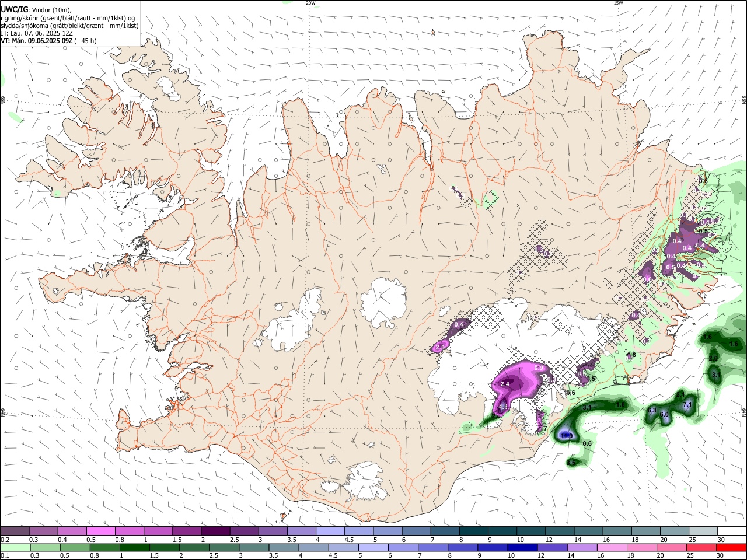The width and height of the screenshot is (747, 560).
Task: Click the pale lavender 4–4.5 snow scale swatch
Action: [x=330, y=531]
